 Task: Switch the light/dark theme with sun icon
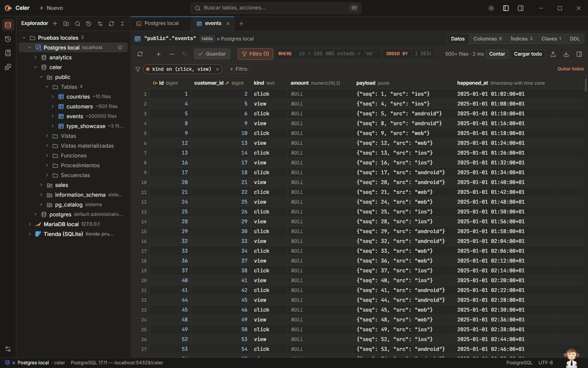tap(491, 8)
